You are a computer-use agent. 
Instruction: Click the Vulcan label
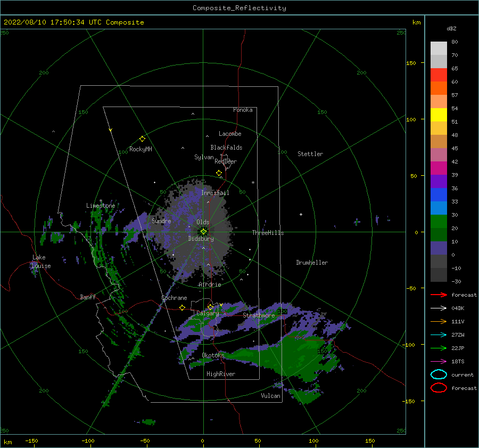point(271,396)
